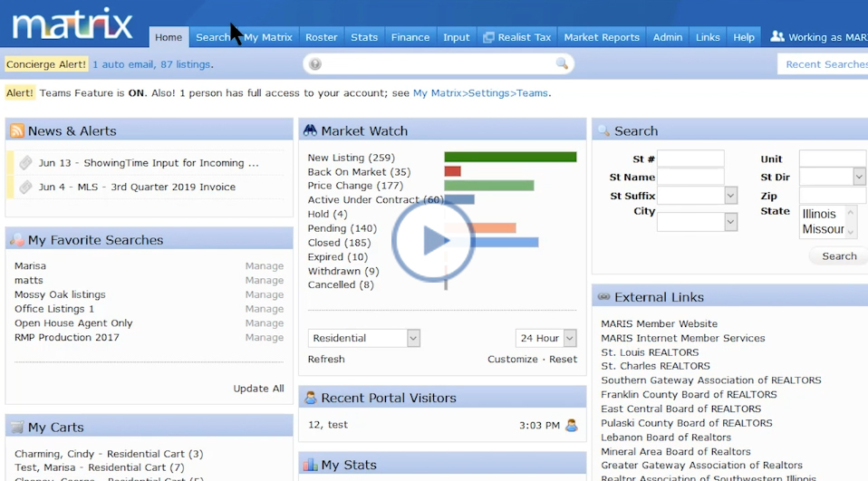Open the Admin tab

pyautogui.click(x=668, y=37)
